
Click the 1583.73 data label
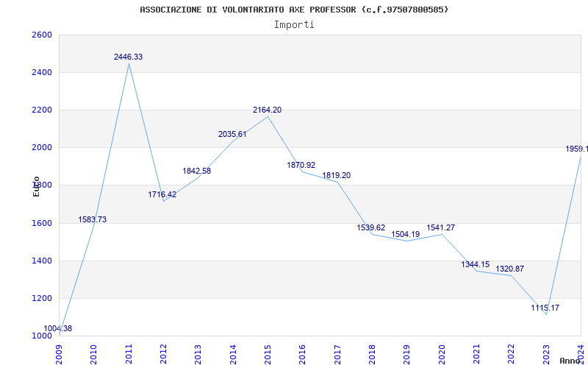tap(93, 219)
